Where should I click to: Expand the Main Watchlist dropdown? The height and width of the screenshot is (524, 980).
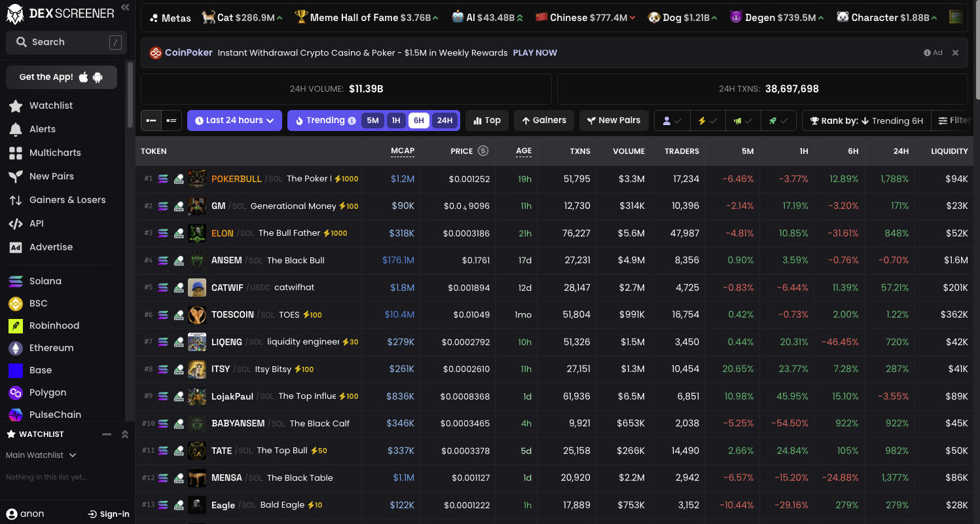(x=41, y=455)
